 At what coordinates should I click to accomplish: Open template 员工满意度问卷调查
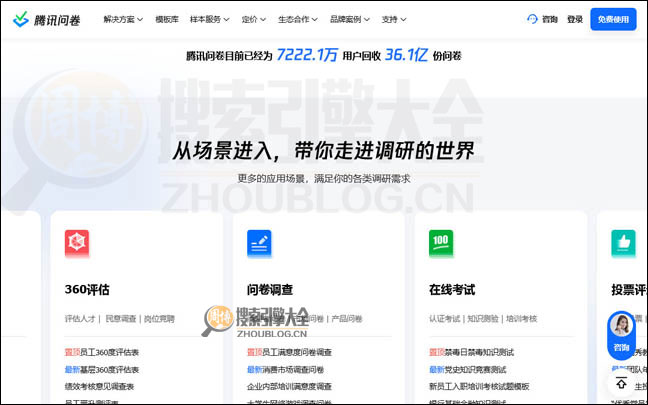[x=297, y=353]
